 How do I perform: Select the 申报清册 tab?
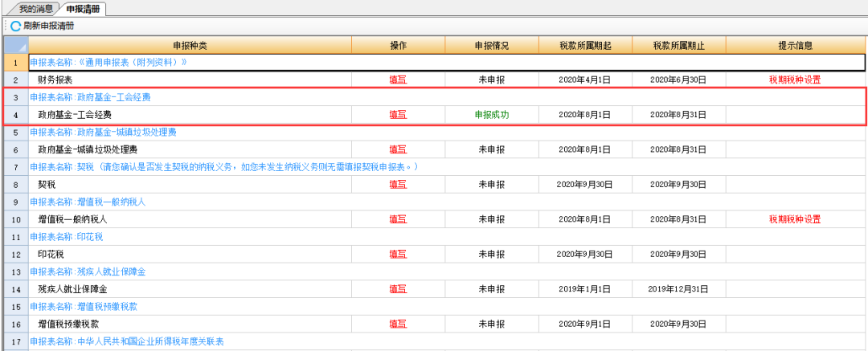pos(83,9)
